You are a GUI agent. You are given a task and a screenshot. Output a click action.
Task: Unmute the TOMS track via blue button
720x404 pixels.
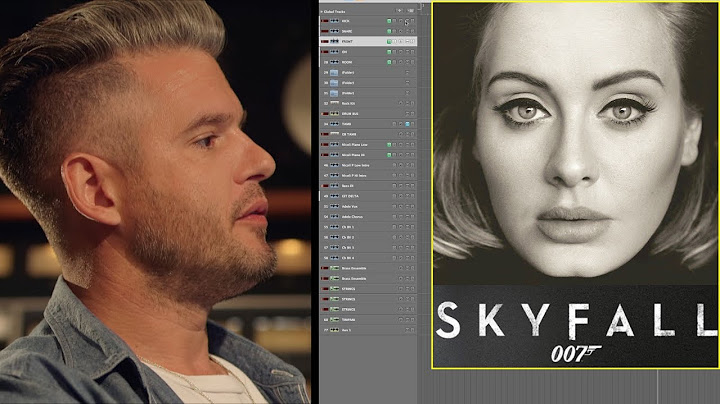[x=407, y=124]
